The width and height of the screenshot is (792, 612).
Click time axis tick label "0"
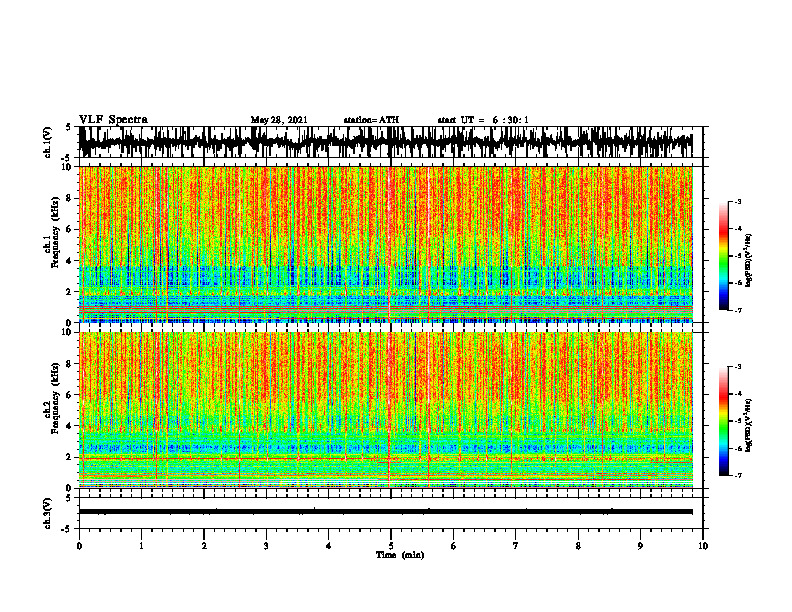point(79,546)
